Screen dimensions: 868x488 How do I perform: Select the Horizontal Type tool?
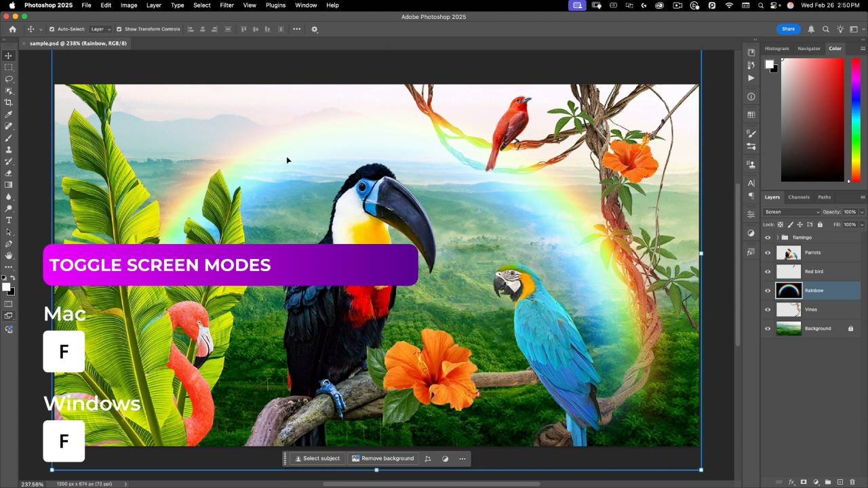pos(9,220)
